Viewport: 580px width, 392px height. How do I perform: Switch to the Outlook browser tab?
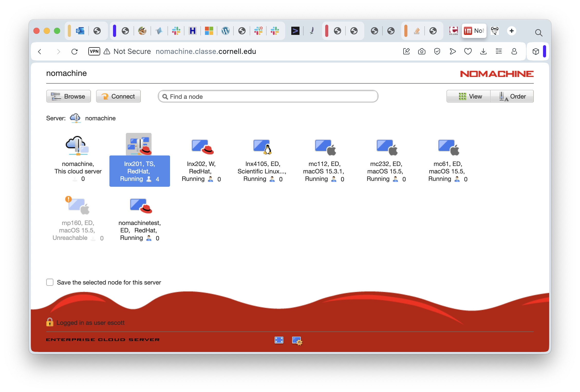[x=80, y=31]
